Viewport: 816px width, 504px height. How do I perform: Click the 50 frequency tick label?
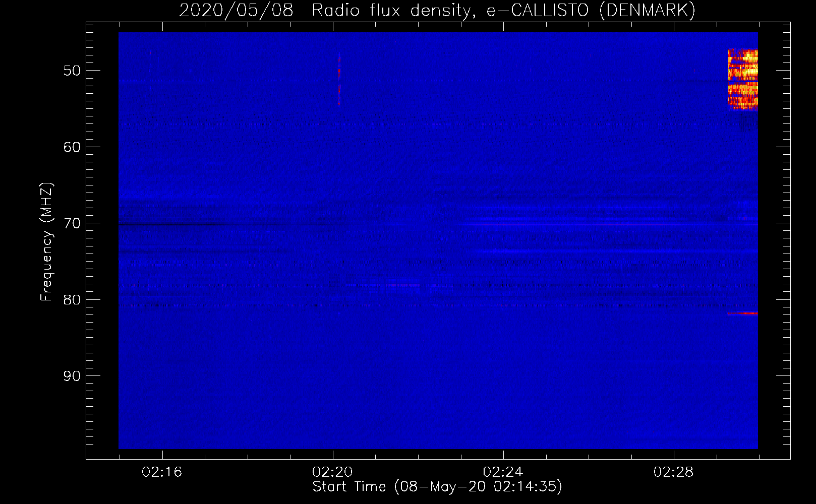point(72,71)
